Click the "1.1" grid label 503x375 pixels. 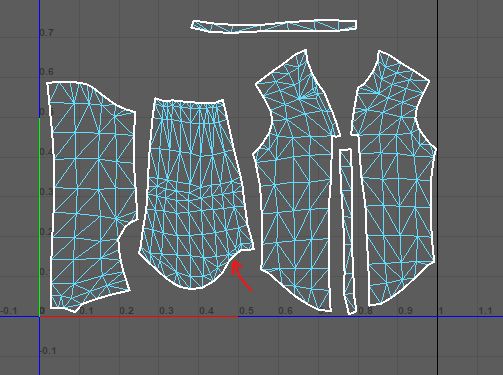[x=485, y=311]
